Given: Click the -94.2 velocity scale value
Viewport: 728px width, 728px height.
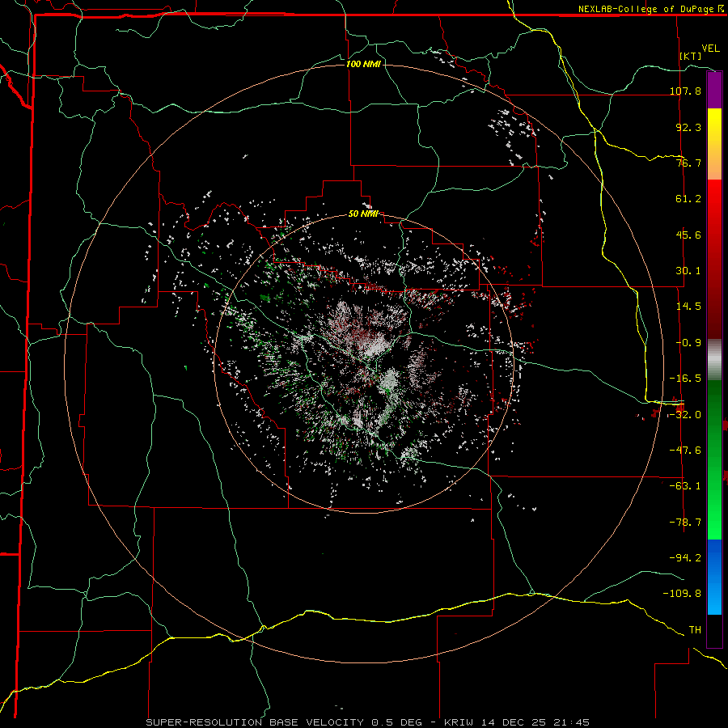Looking at the screenshot, I should (x=685, y=557).
